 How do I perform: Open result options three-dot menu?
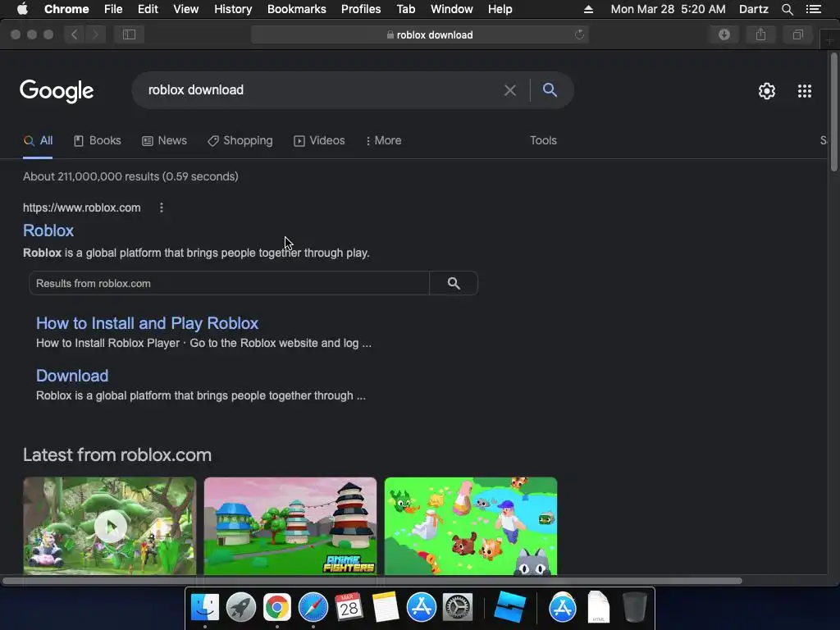162,208
